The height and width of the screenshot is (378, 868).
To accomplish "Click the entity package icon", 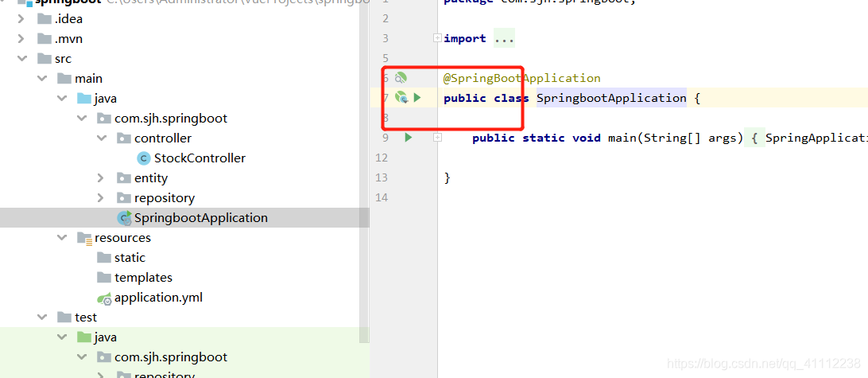I will (x=124, y=178).
